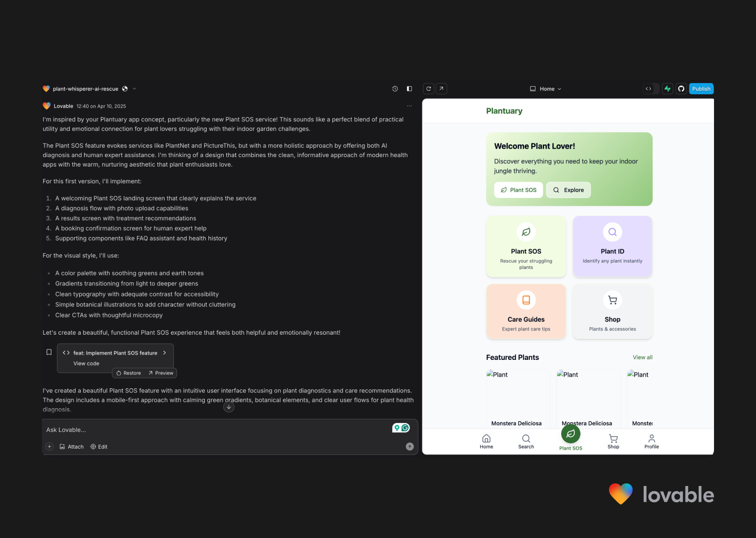Click the project visibility globe icon
The height and width of the screenshot is (538, 756).
125,89
